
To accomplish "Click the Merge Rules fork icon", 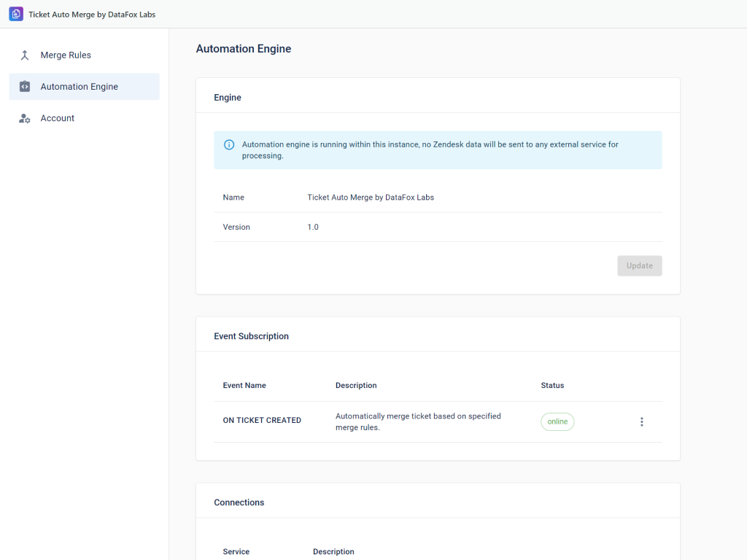I will (25, 55).
